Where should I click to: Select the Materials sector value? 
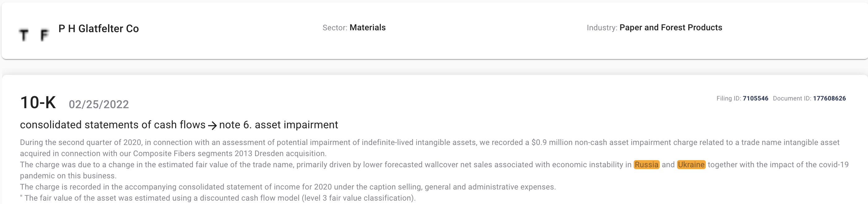tap(367, 28)
